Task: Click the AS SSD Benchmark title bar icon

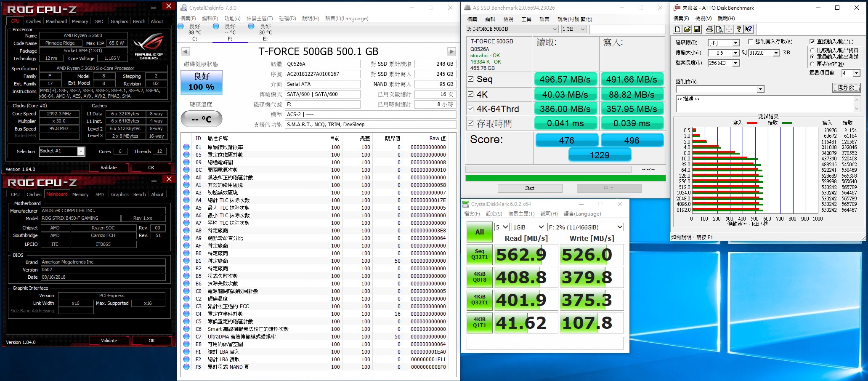Action: pyautogui.click(x=467, y=8)
